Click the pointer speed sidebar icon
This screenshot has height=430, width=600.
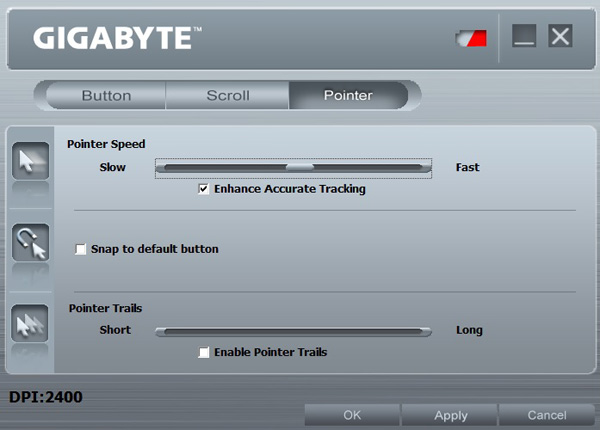(x=31, y=161)
